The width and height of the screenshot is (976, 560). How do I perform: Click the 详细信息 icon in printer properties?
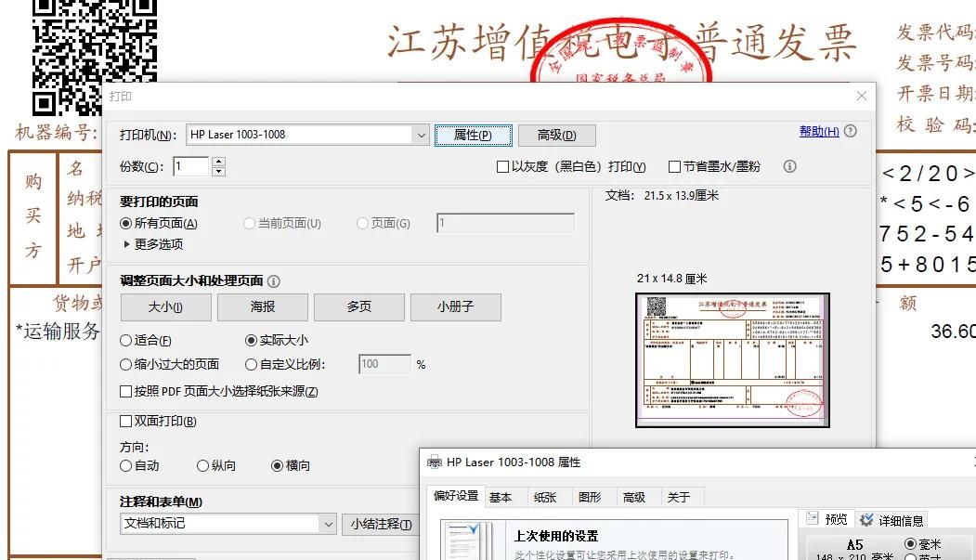[x=865, y=518]
